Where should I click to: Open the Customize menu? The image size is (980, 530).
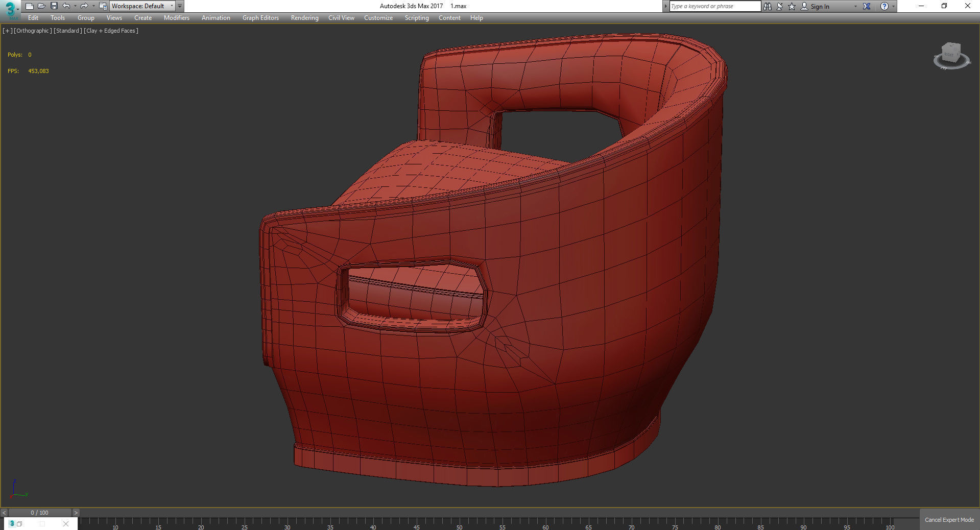coord(378,18)
